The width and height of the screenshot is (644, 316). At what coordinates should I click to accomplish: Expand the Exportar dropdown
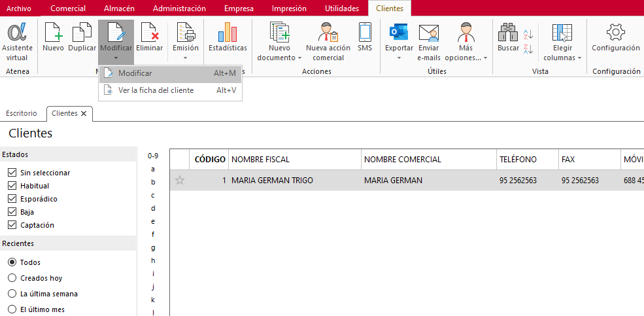(399, 58)
